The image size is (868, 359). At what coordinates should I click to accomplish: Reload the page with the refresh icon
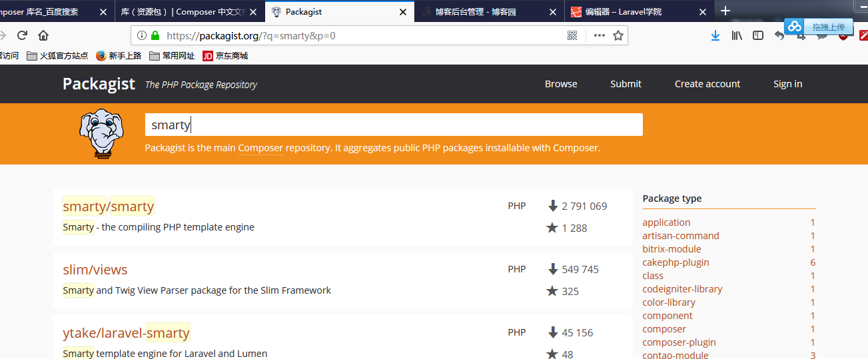click(x=22, y=35)
